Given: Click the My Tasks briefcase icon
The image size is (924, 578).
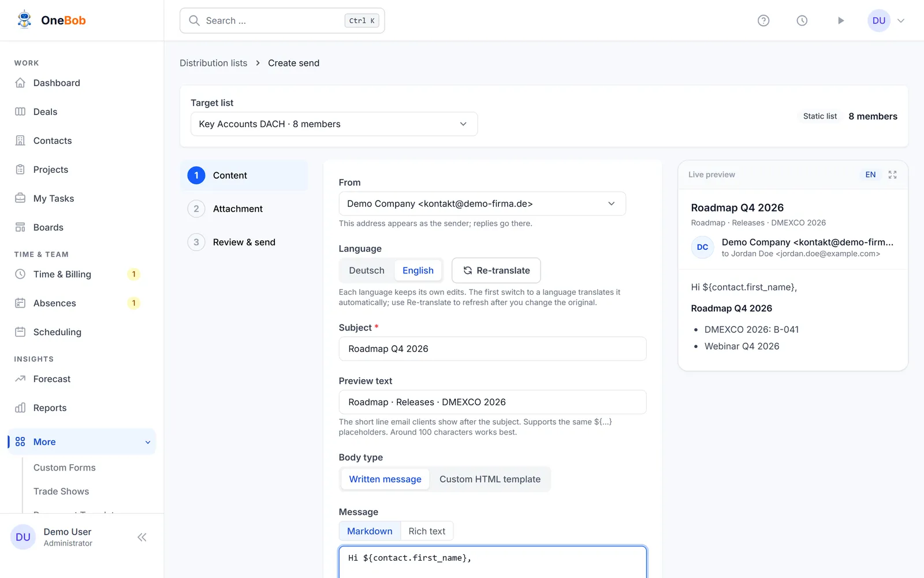Looking at the screenshot, I should (x=20, y=198).
